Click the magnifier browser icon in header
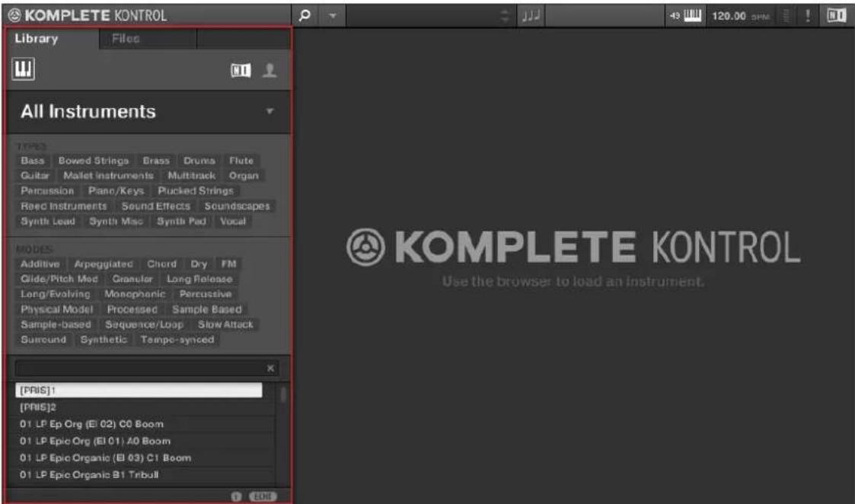855x504 pixels. [x=305, y=15]
